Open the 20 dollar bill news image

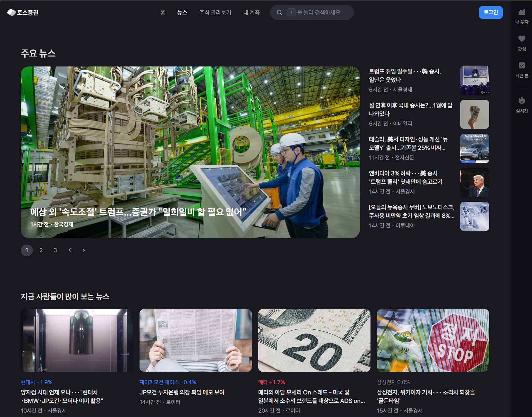click(x=314, y=340)
